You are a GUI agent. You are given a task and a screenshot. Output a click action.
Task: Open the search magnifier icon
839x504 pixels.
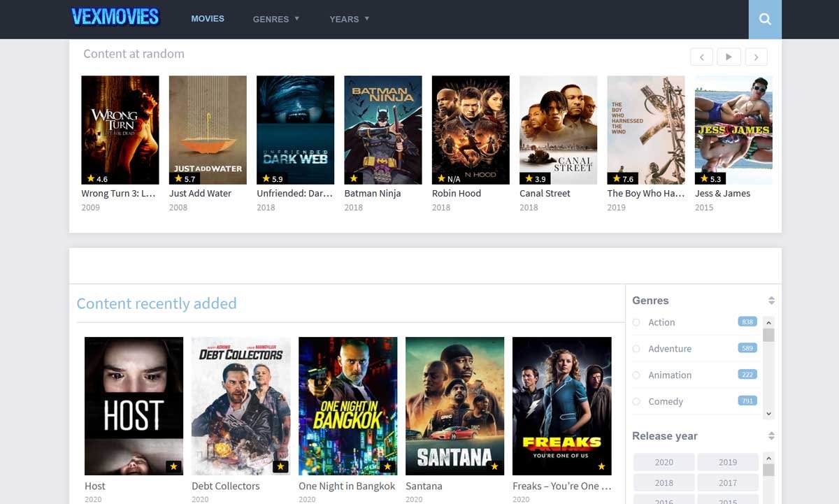765,20
